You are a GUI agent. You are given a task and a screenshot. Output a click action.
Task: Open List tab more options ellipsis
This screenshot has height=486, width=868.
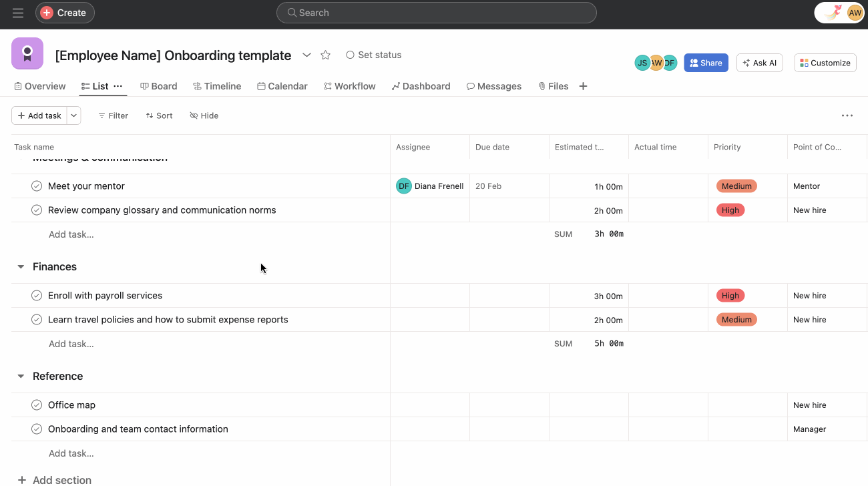(118, 86)
